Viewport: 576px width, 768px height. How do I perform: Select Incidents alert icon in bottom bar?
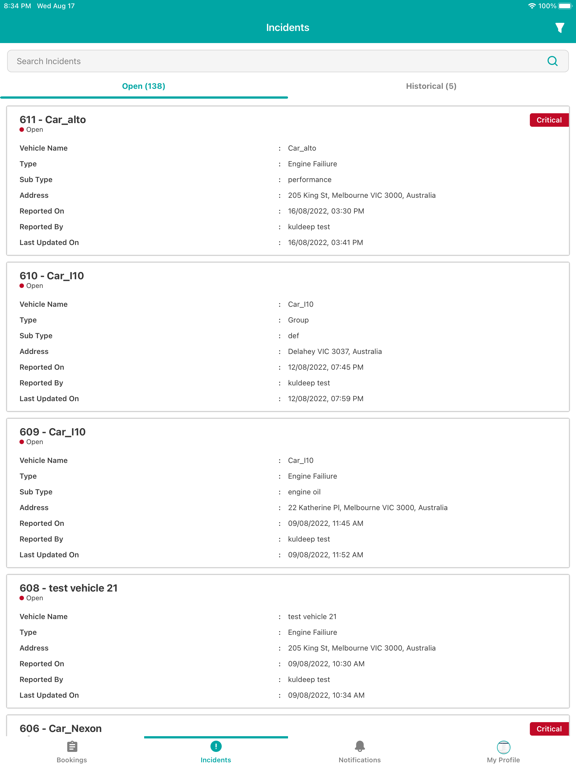click(216, 746)
